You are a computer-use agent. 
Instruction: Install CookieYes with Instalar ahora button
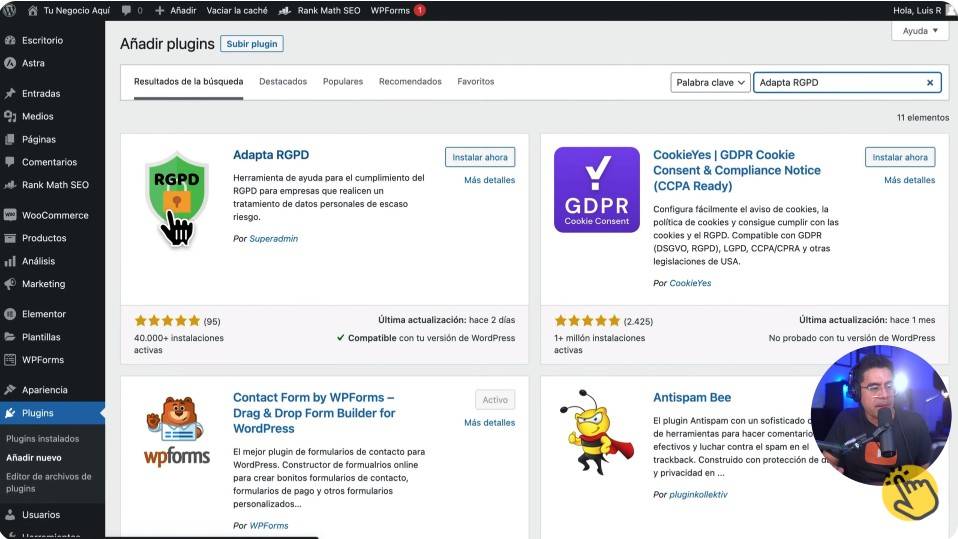pyautogui.click(x=900, y=157)
